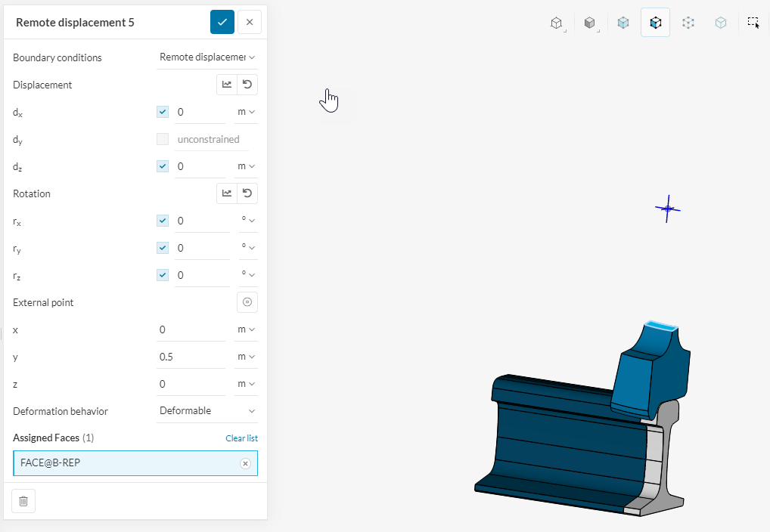Open the Rotation table/chart input icon
Viewport: 770px width, 532px height.
(227, 193)
